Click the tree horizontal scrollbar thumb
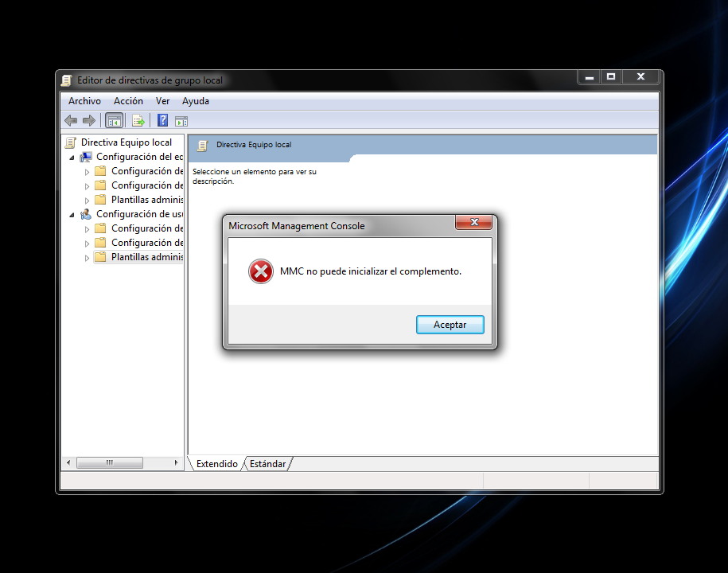This screenshot has height=573, width=728. 110,462
